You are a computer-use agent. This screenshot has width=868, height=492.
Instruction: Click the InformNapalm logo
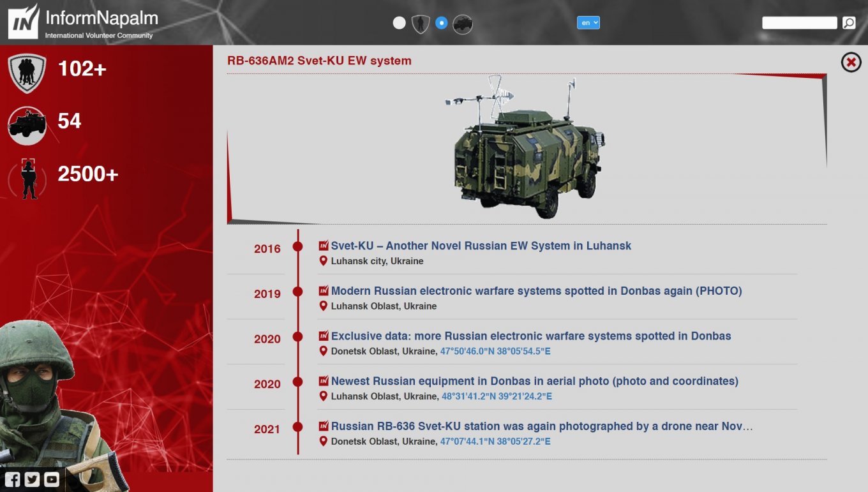point(83,22)
